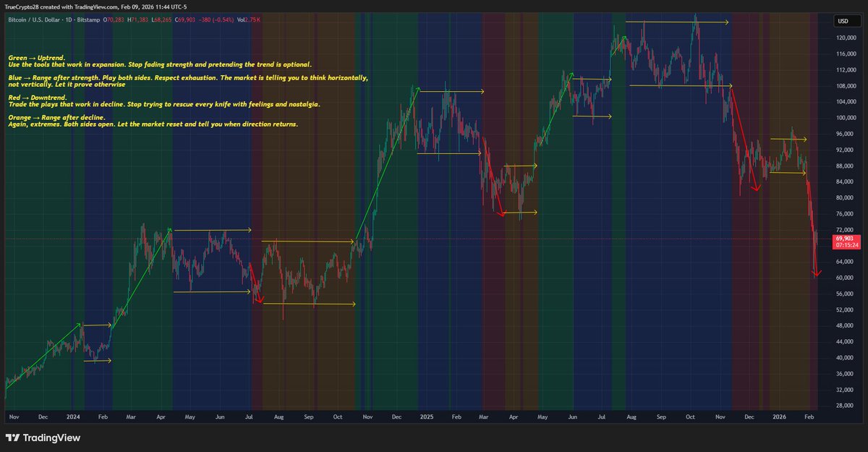The width and height of the screenshot is (868, 452).
Task: Click the 52,000 price axis label
Action: [843, 310]
